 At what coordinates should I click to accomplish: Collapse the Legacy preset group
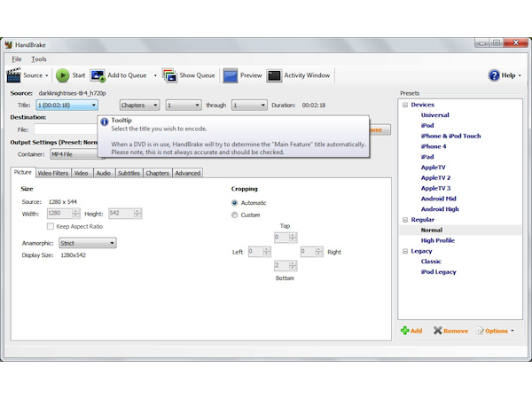pyautogui.click(x=405, y=251)
